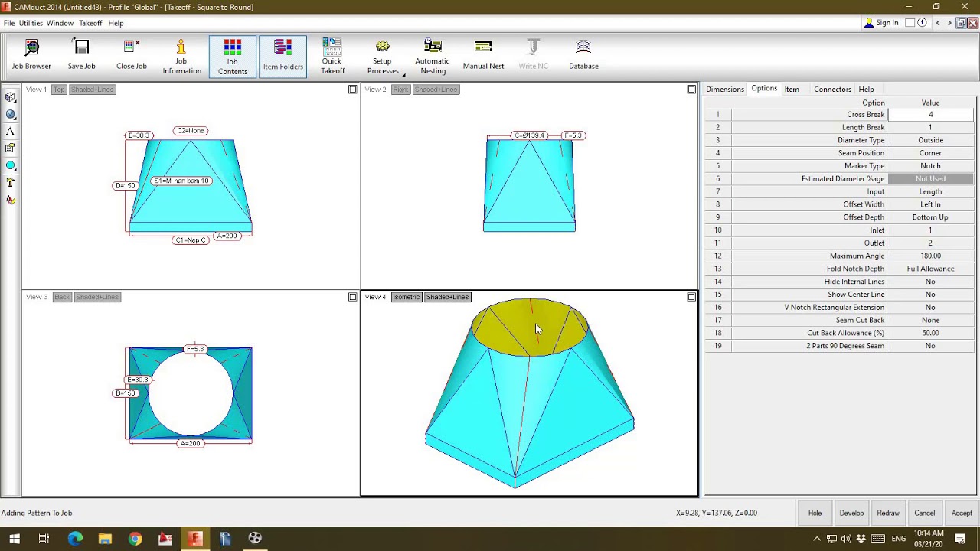This screenshot has height=551, width=980.
Task: Open the Utilities menu
Action: [x=31, y=23]
